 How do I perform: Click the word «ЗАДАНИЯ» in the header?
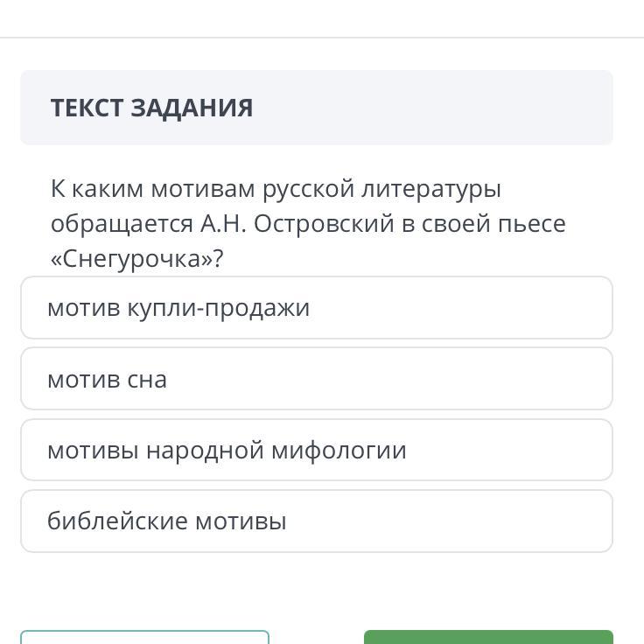click(192, 108)
